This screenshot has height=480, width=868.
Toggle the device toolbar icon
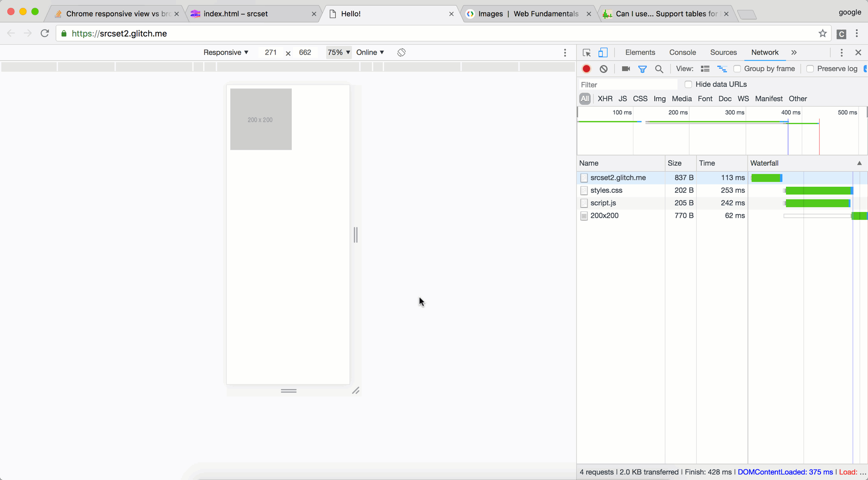pos(603,52)
